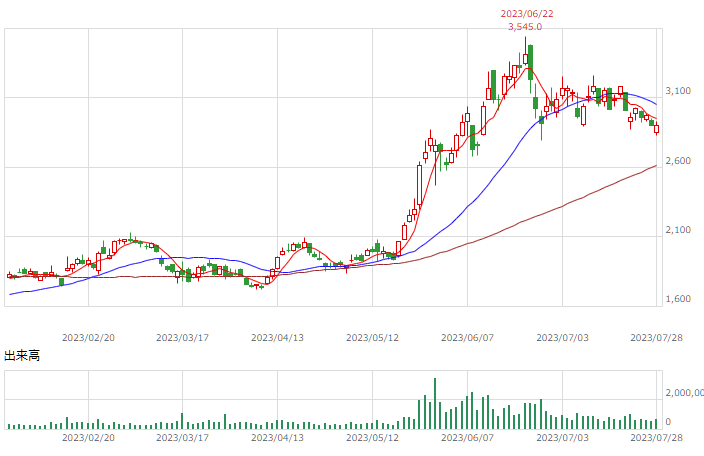Click the 0 volume axis label

point(668,422)
